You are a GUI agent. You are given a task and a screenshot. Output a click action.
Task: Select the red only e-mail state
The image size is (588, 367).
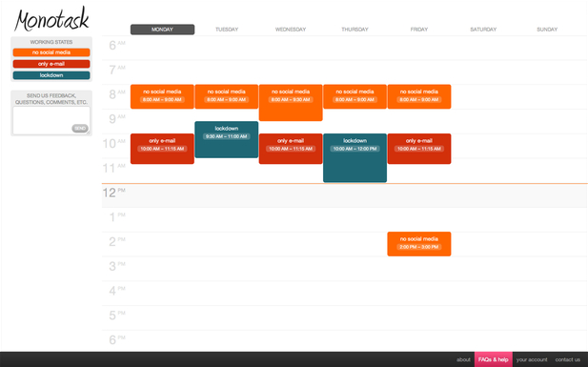click(51, 64)
